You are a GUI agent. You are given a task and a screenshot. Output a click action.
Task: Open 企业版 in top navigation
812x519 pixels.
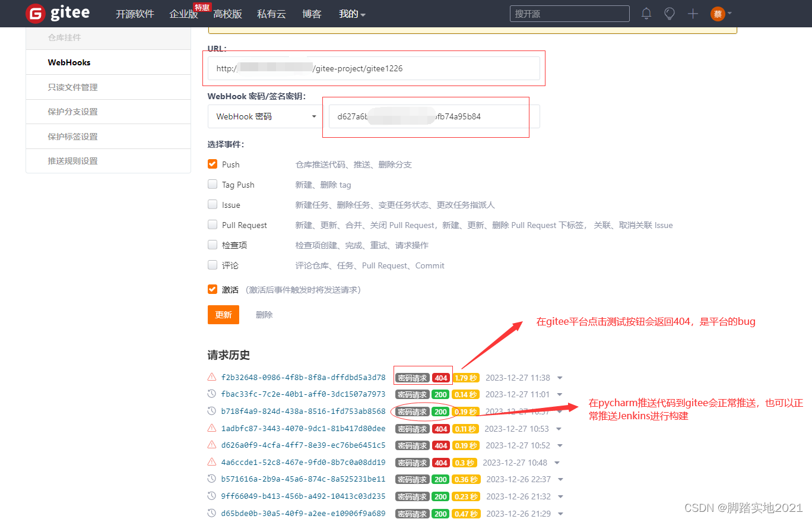click(184, 14)
